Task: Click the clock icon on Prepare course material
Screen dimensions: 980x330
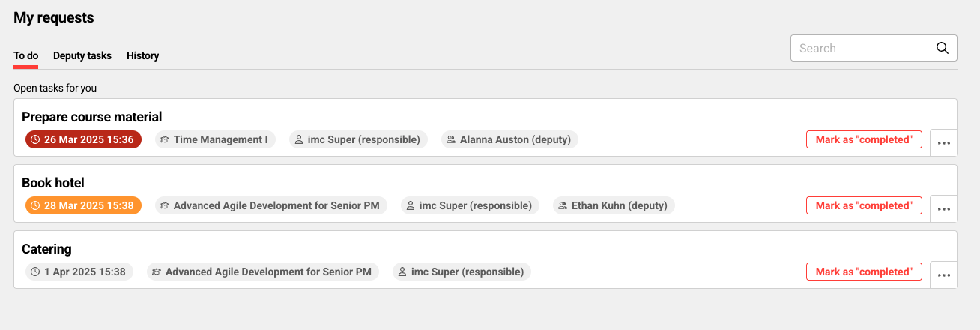Action: (35, 139)
